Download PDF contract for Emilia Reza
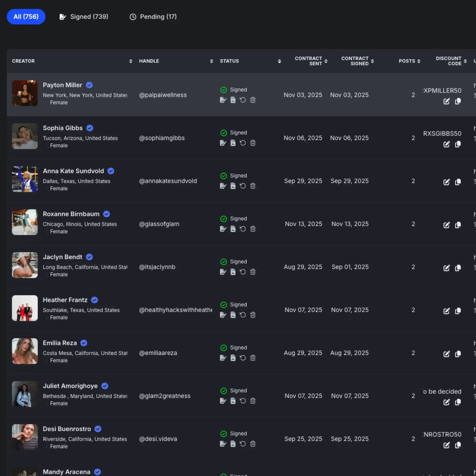Image resolution: width=476 pixels, height=476 pixels. [233, 358]
